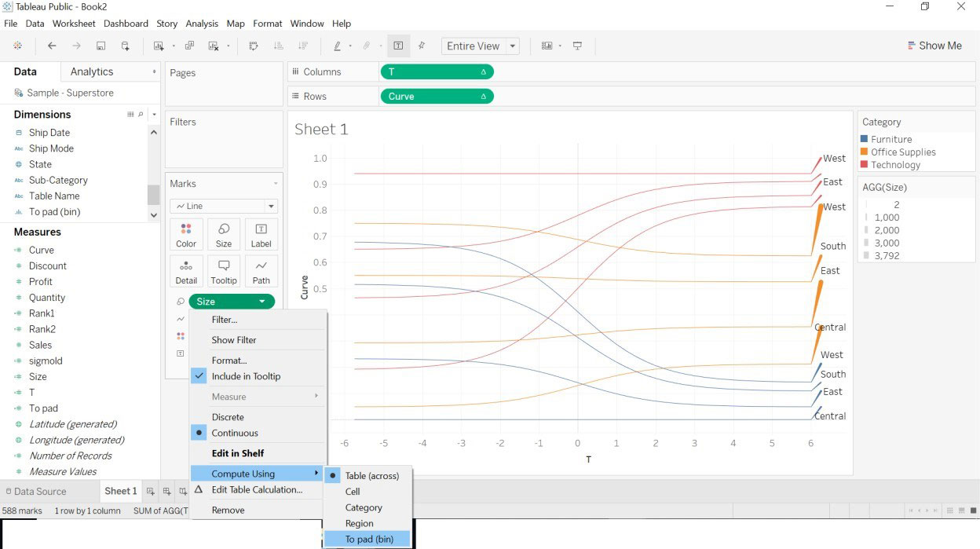Click Filter... in the context menu

(225, 320)
